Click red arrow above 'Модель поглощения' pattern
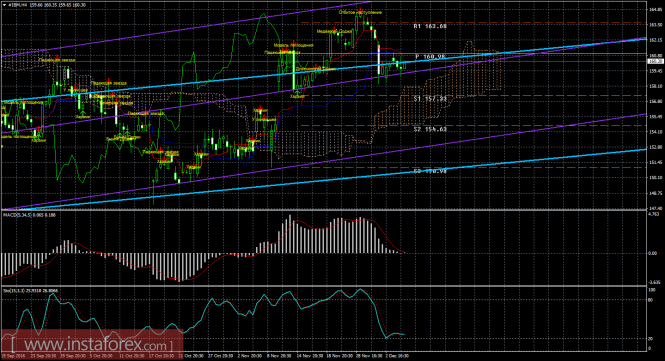Screen dimensions: 665x361 (293, 42)
